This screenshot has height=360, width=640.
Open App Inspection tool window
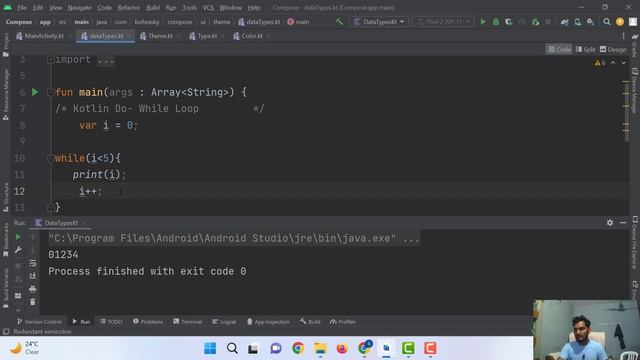(x=268, y=322)
